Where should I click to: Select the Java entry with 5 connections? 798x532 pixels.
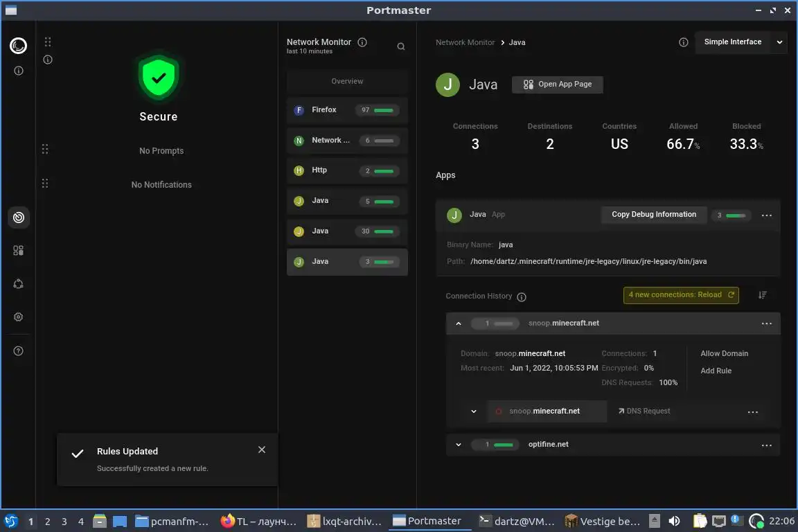[347, 201]
